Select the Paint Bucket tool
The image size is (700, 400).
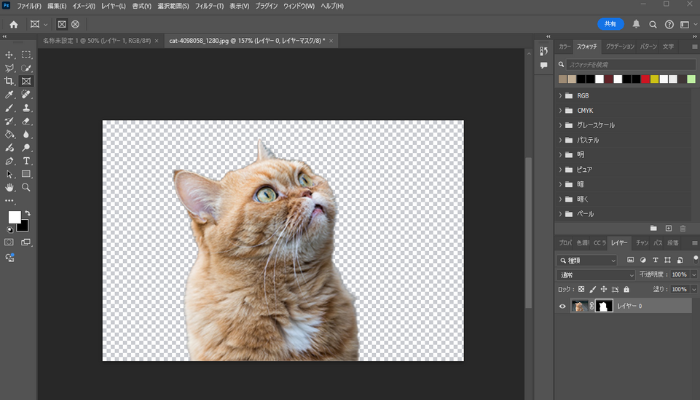click(9, 134)
